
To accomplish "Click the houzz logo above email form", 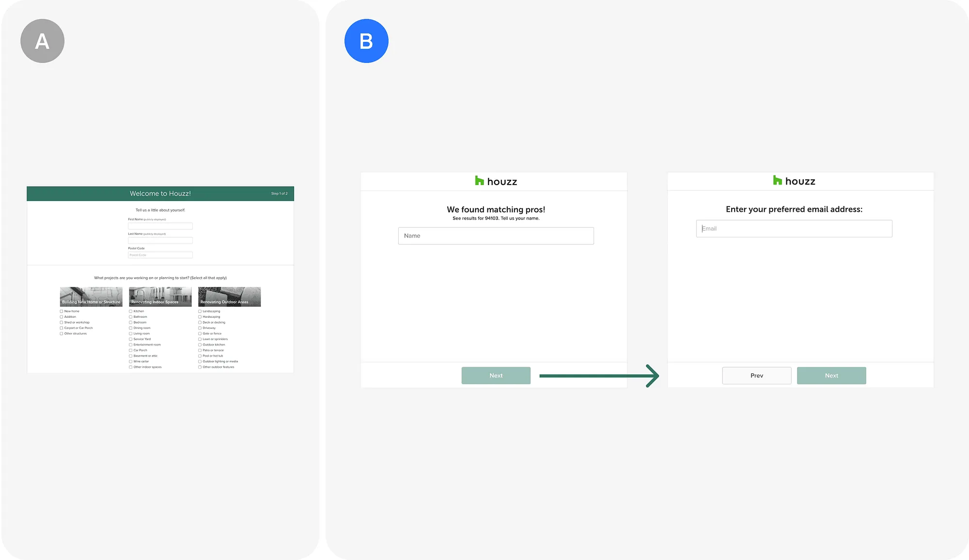I will pyautogui.click(x=794, y=181).
